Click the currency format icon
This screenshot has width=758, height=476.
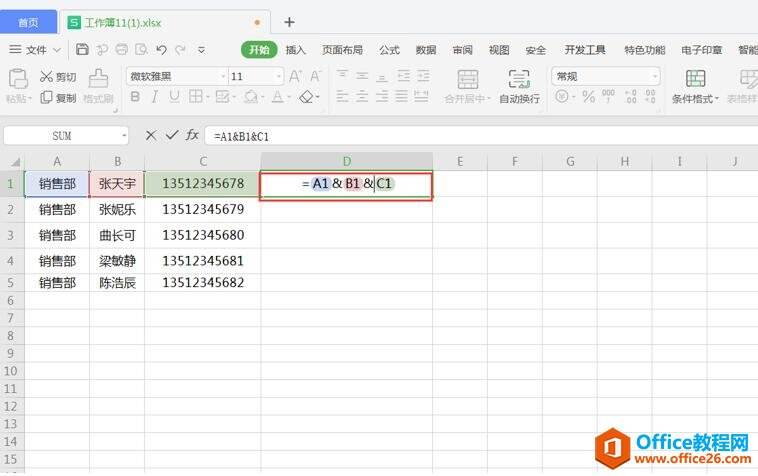point(562,96)
